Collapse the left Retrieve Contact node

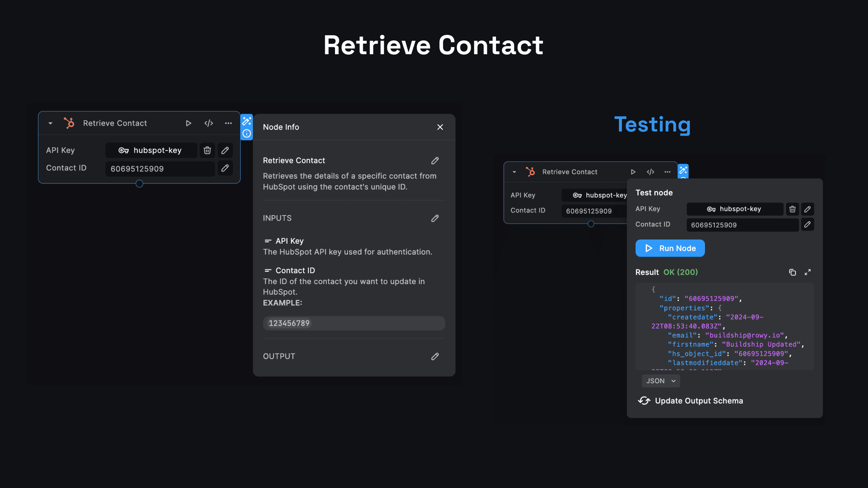pyautogui.click(x=50, y=123)
